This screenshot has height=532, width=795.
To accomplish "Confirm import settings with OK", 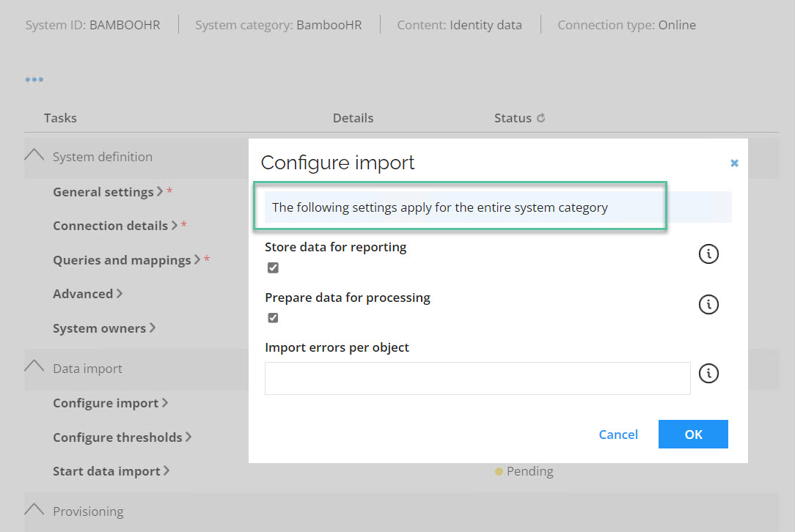I will [x=693, y=435].
